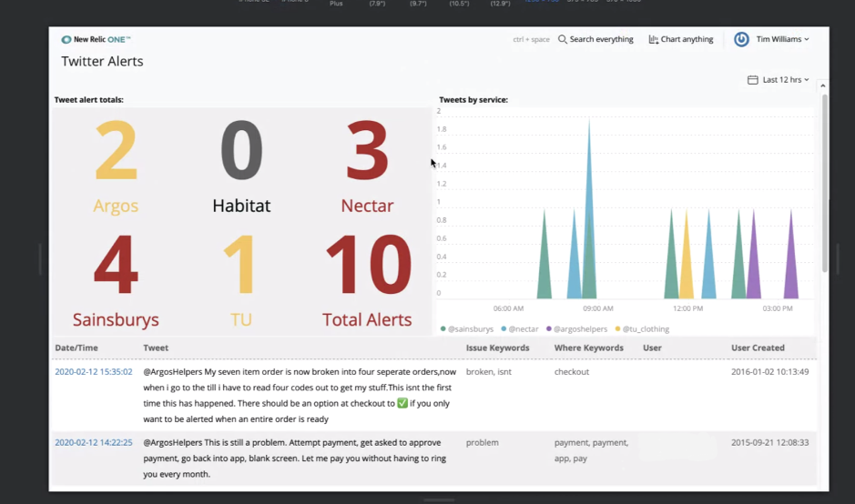Open Search everything
Screen dimensions: 855x504
(x=595, y=39)
